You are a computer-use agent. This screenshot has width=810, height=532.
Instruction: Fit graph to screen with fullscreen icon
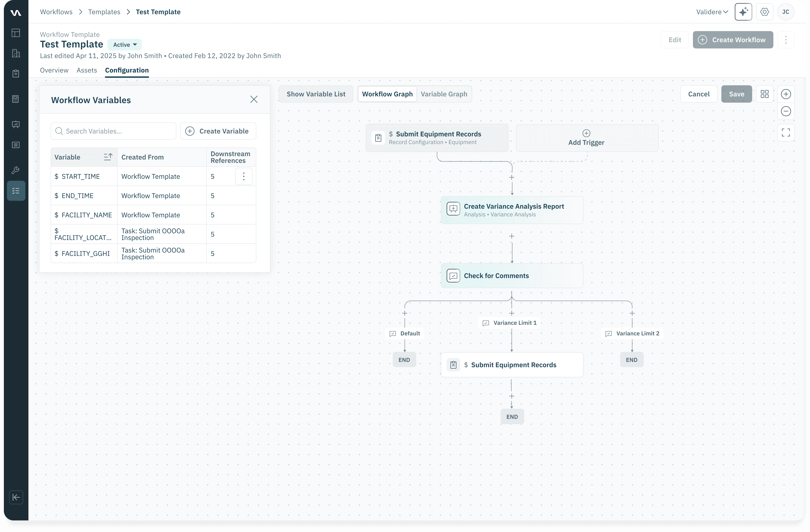pos(785,132)
